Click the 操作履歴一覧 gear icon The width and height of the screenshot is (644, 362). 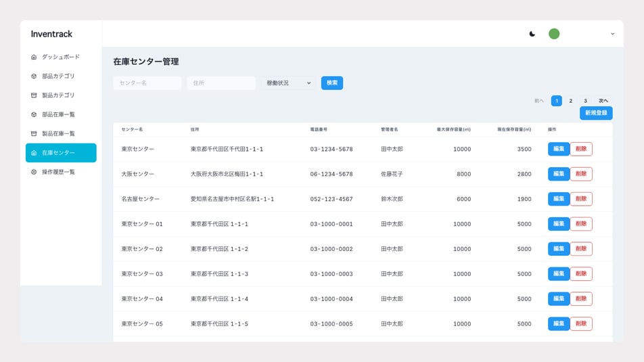coord(34,173)
